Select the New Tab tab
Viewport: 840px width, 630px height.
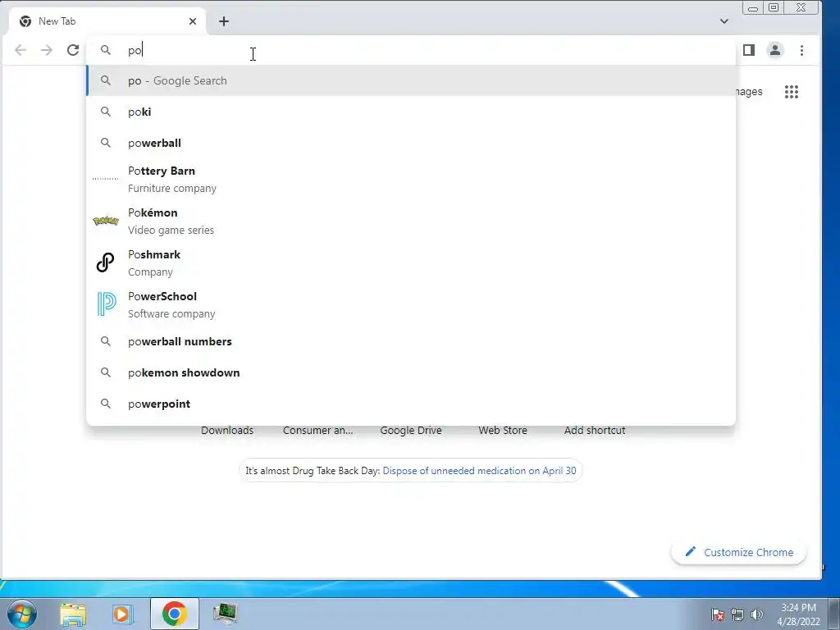coord(107,21)
